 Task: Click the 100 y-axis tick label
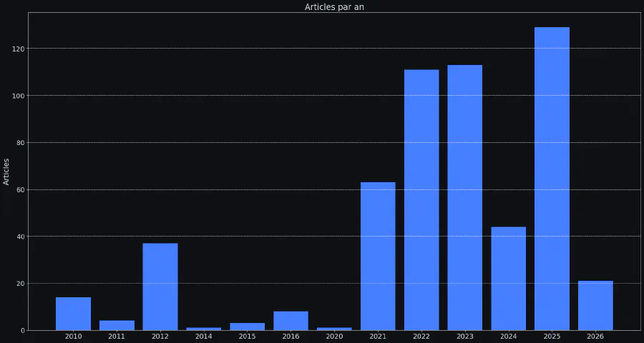coord(18,96)
